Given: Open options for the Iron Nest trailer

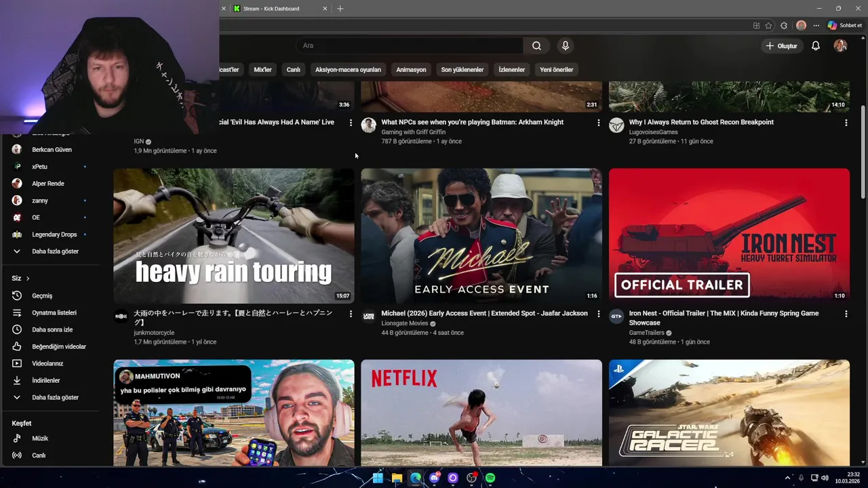Looking at the screenshot, I should [x=846, y=314].
